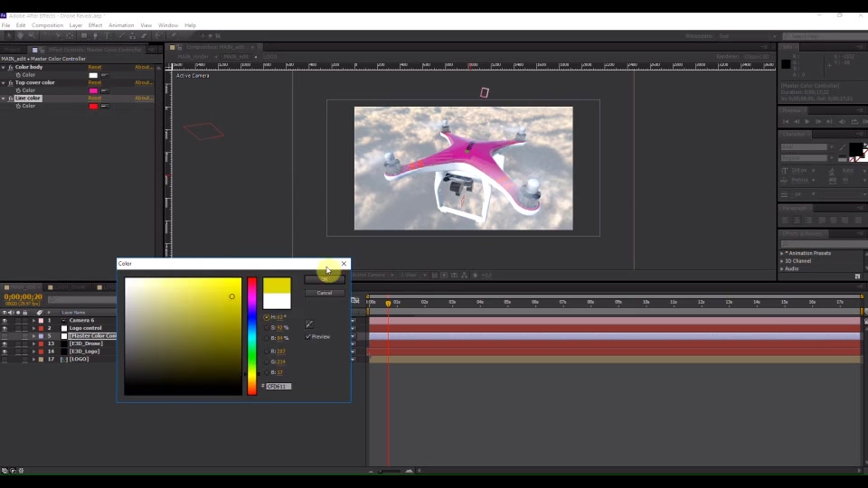The height and width of the screenshot is (488, 868).
Task: Expand the E3D_Drone layer properties
Action: pos(33,343)
